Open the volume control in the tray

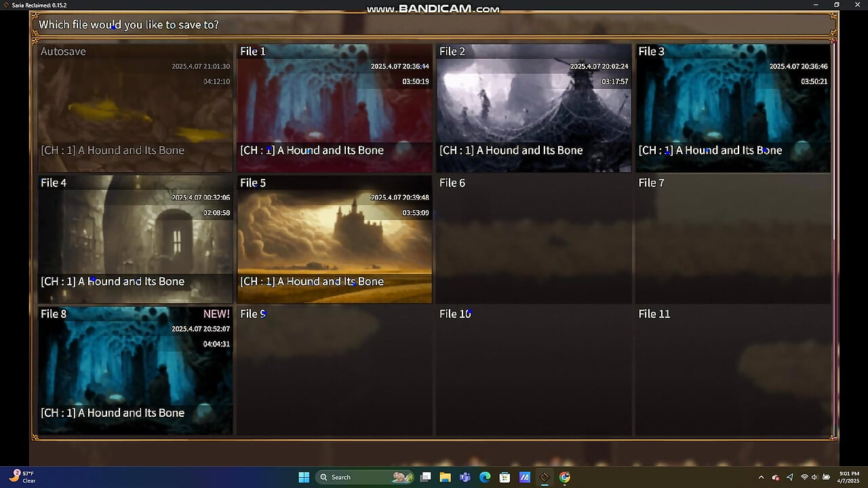(x=814, y=477)
